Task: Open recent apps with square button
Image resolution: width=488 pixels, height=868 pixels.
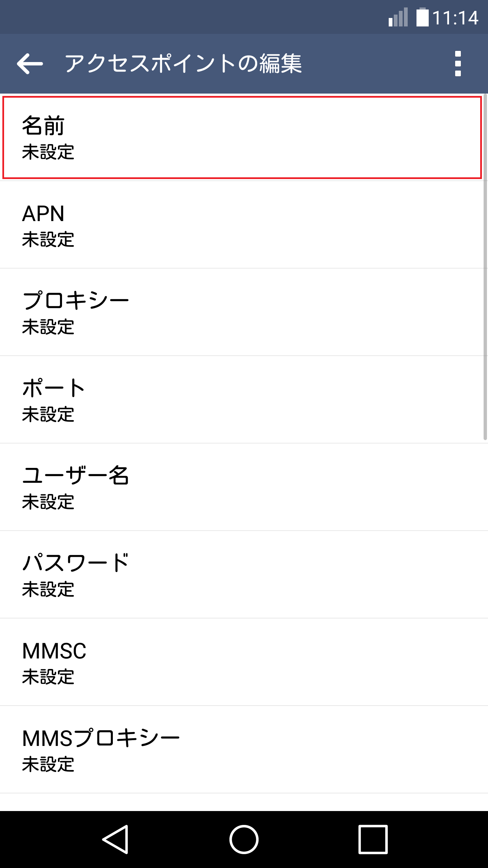Action: point(373,839)
